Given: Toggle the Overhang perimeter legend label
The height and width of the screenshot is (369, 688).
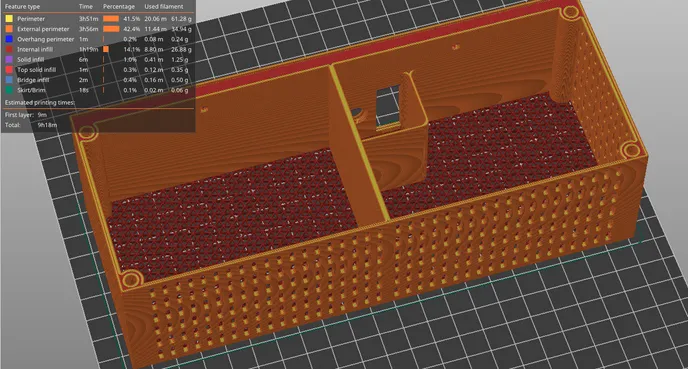Looking at the screenshot, I should [x=46, y=39].
